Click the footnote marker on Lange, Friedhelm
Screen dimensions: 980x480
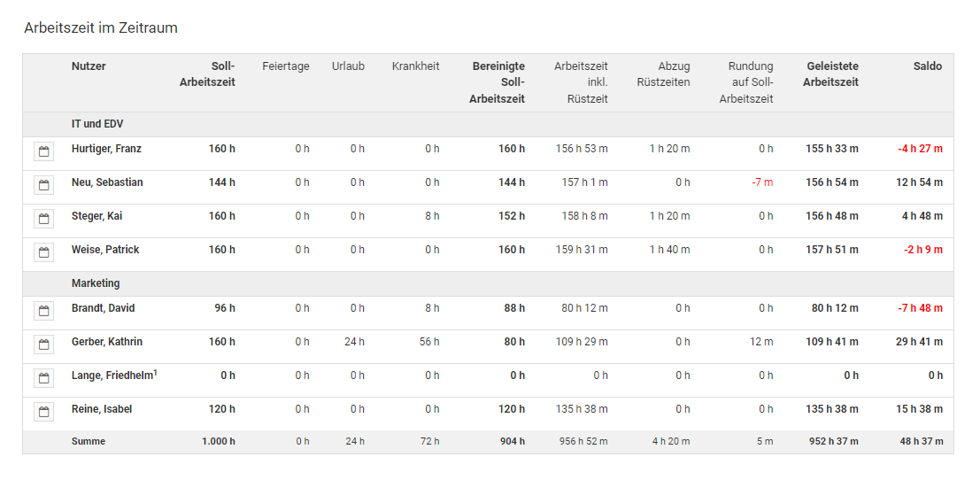coord(156,373)
